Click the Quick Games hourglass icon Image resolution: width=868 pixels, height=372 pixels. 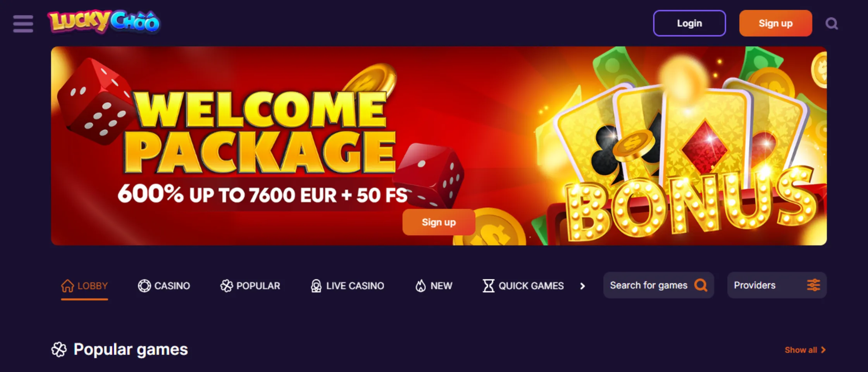[488, 286]
